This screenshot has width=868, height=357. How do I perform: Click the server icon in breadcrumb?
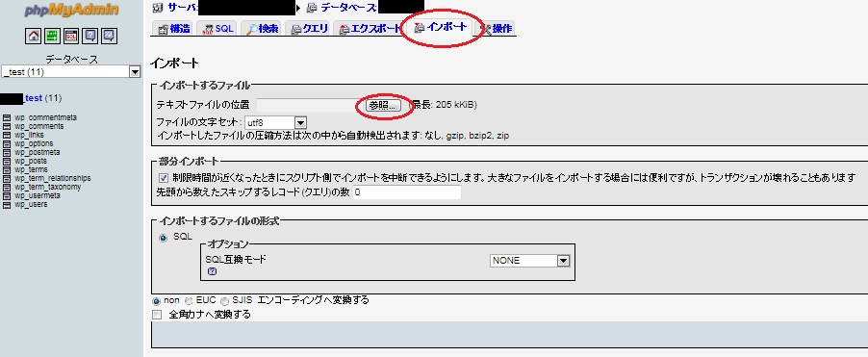159,8
